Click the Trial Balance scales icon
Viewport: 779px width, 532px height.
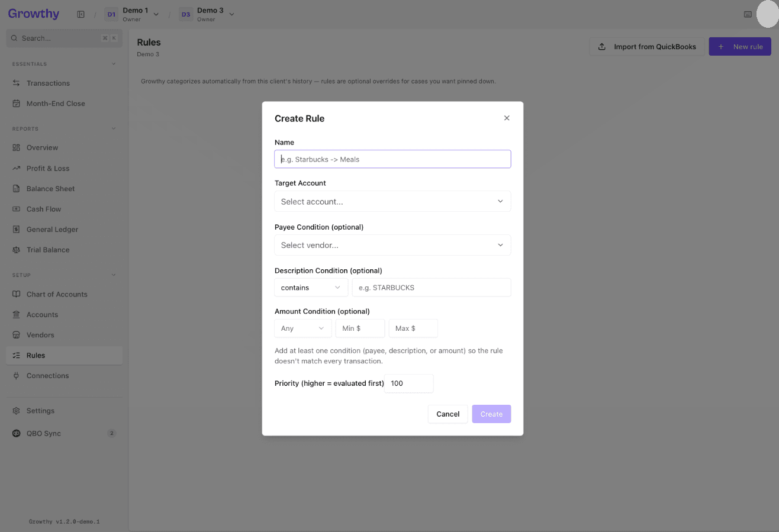click(17, 250)
